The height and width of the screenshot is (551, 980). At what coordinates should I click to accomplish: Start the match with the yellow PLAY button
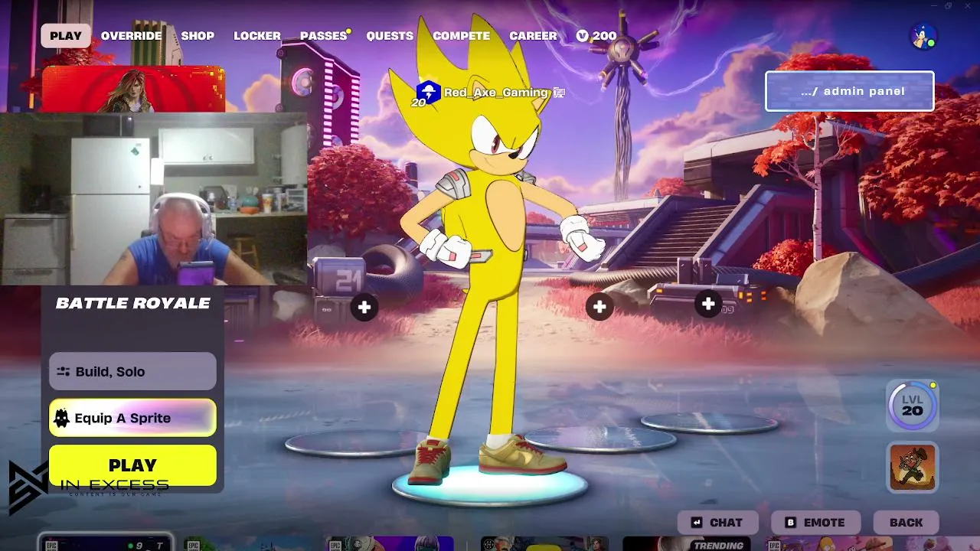click(x=132, y=465)
